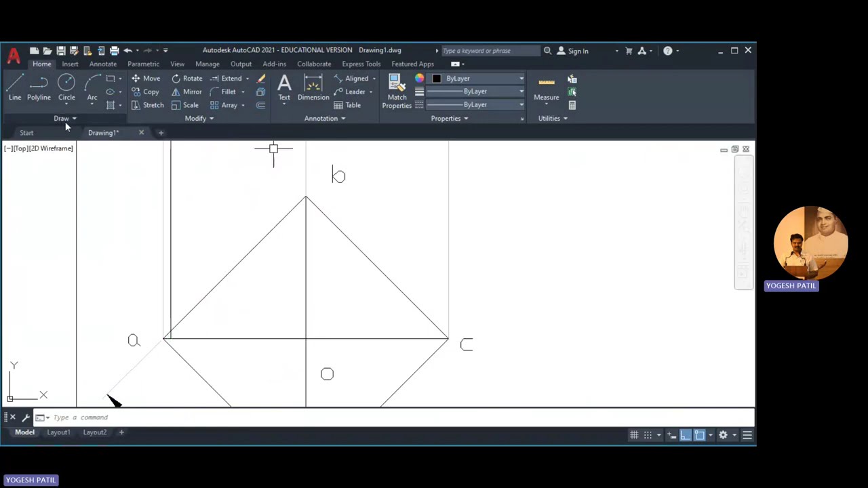Open the Extend dropdown arrow
This screenshot has height=488, width=868.
click(247, 79)
